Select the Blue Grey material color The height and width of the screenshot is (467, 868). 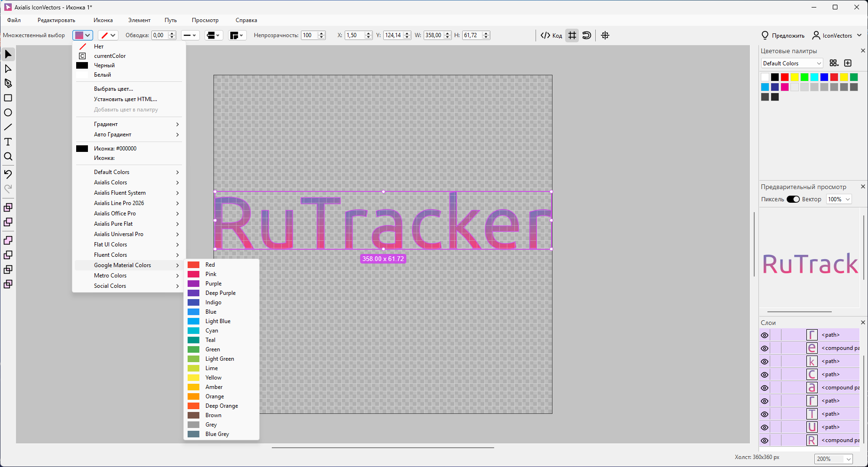[x=221, y=434]
